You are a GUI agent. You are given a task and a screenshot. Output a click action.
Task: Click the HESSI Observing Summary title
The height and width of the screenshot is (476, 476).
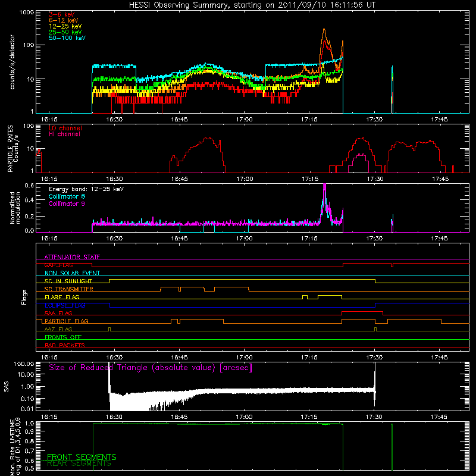click(x=252, y=5)
